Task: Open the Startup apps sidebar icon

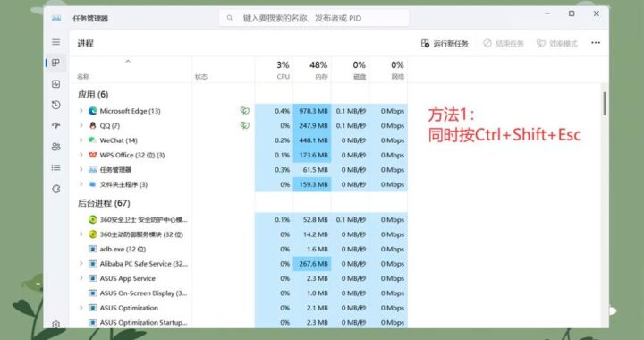Action: point(55,125)
